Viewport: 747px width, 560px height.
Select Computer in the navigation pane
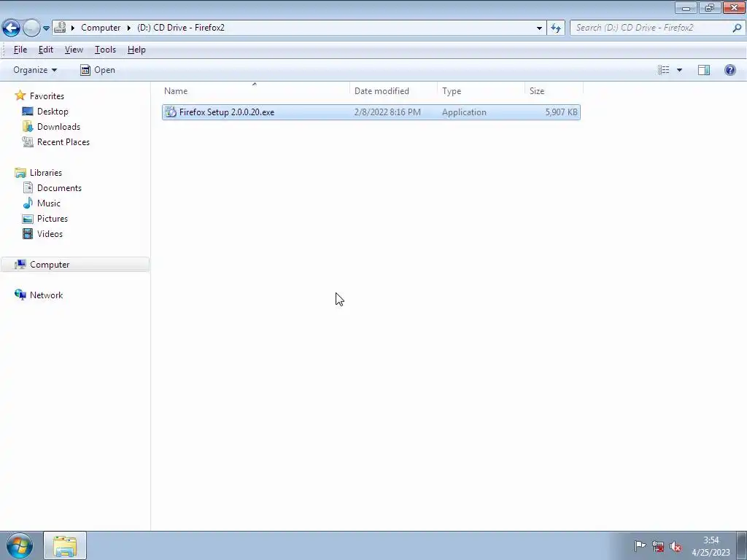click(75, 265)
